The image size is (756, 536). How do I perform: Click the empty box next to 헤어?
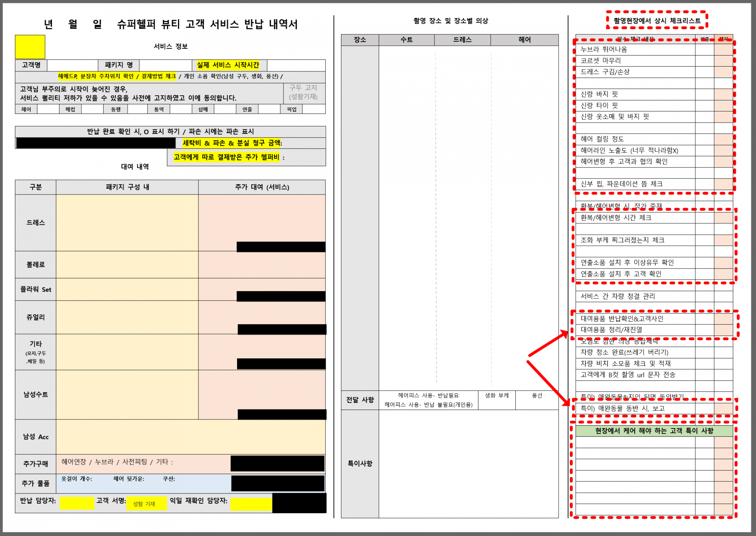(x=48, y=109)
